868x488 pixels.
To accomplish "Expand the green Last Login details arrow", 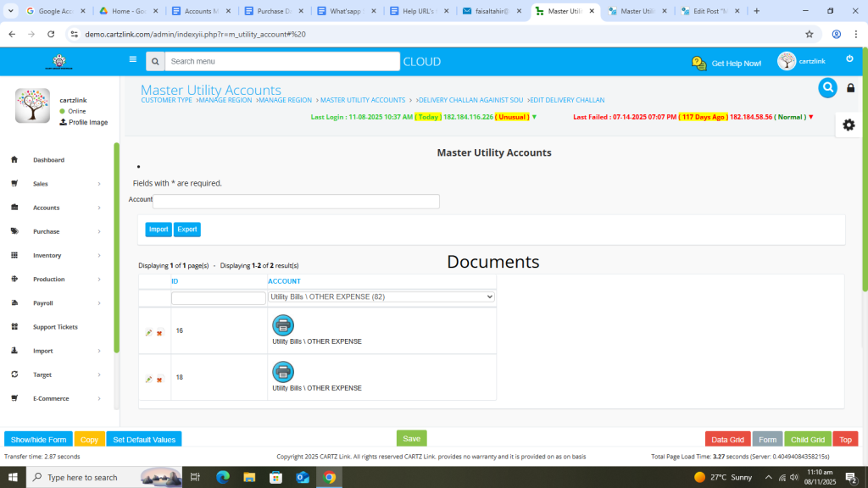I will 534,117.
